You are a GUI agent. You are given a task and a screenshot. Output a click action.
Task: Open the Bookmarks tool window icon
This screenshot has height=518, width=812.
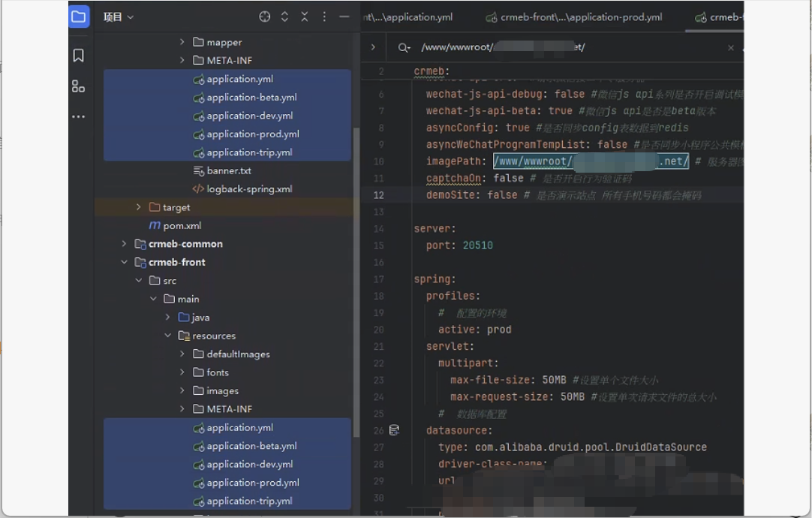78,56
